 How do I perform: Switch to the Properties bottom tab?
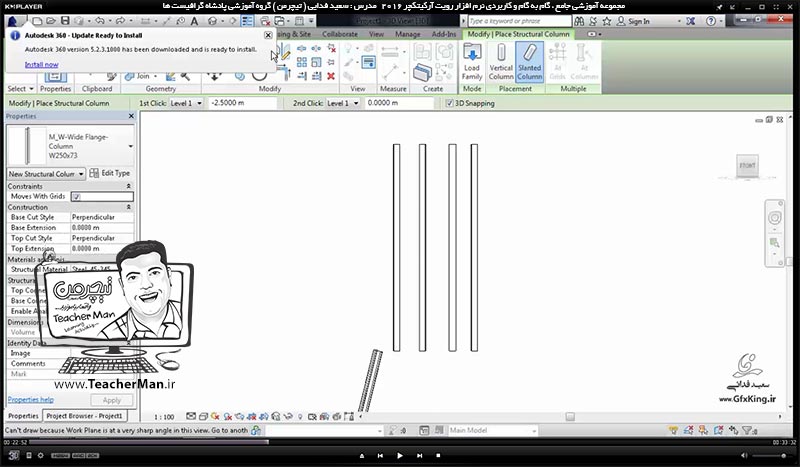23,416
